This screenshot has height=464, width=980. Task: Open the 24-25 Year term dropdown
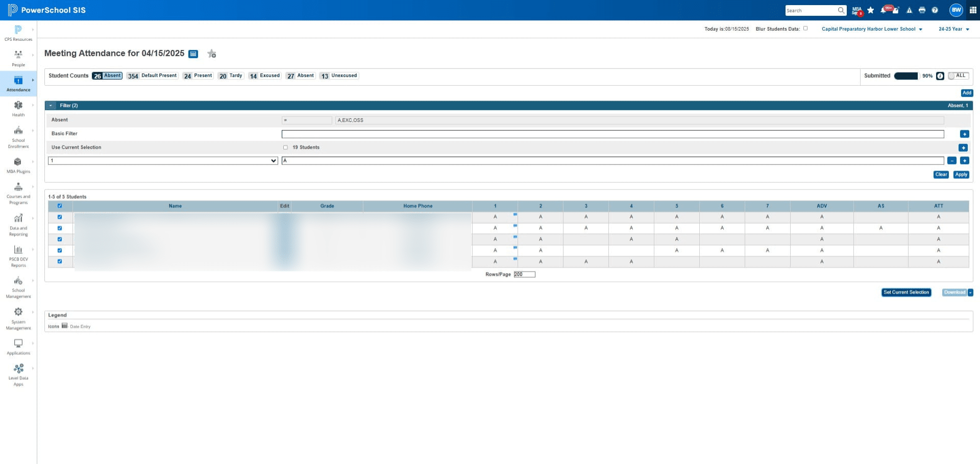[x=953, y=29]
